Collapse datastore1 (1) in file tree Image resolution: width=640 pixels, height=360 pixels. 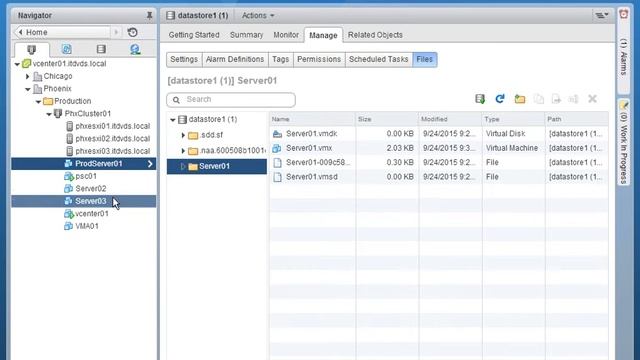click(173, 120)
